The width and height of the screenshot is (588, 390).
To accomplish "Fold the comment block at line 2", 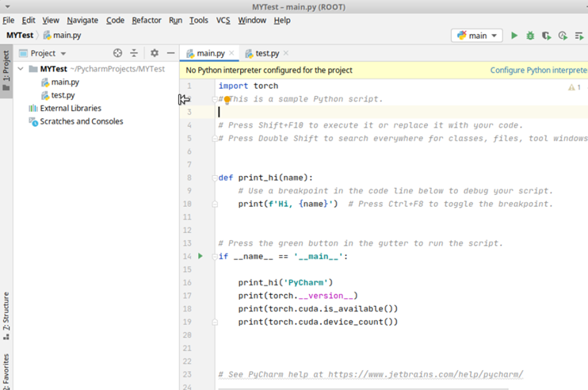I will click(215, 99).
